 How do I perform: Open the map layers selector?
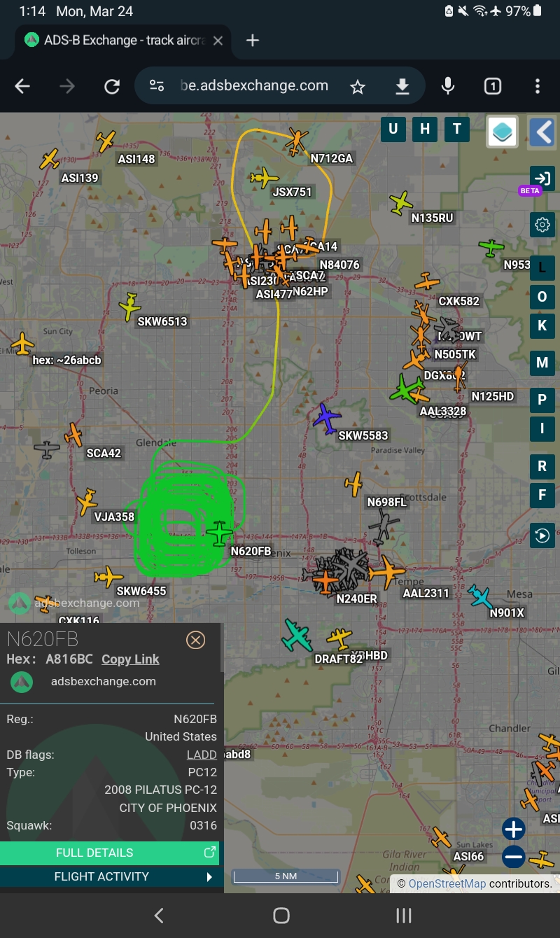(x=503, y=132)
